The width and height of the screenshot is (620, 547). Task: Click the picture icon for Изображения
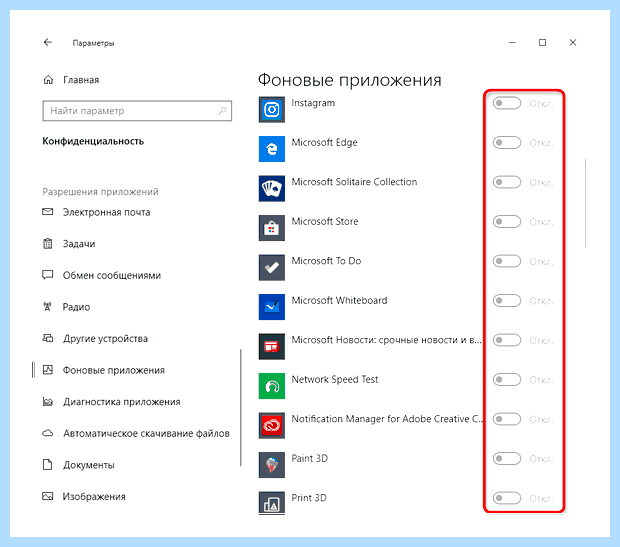tap(48, 496)
